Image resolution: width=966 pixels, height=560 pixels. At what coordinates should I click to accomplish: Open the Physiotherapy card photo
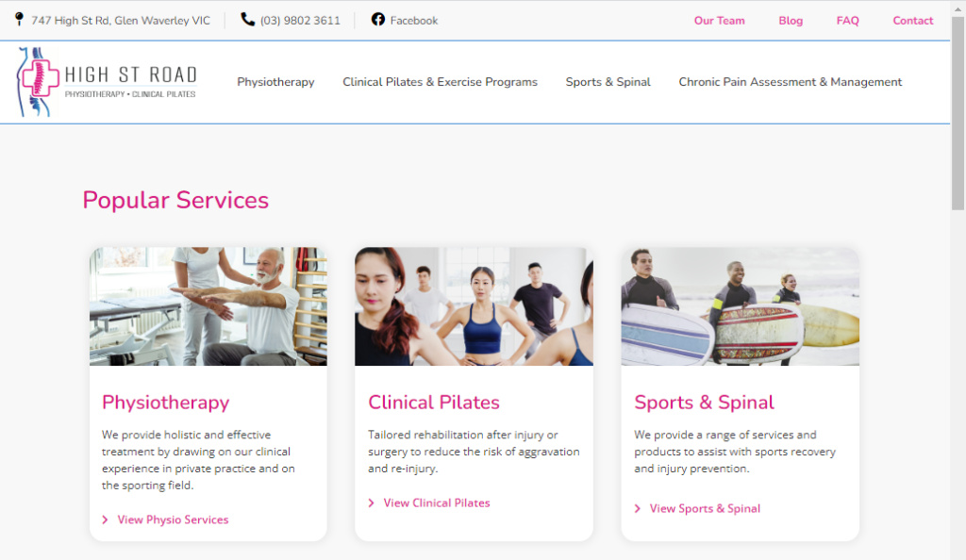pos(208,306)
